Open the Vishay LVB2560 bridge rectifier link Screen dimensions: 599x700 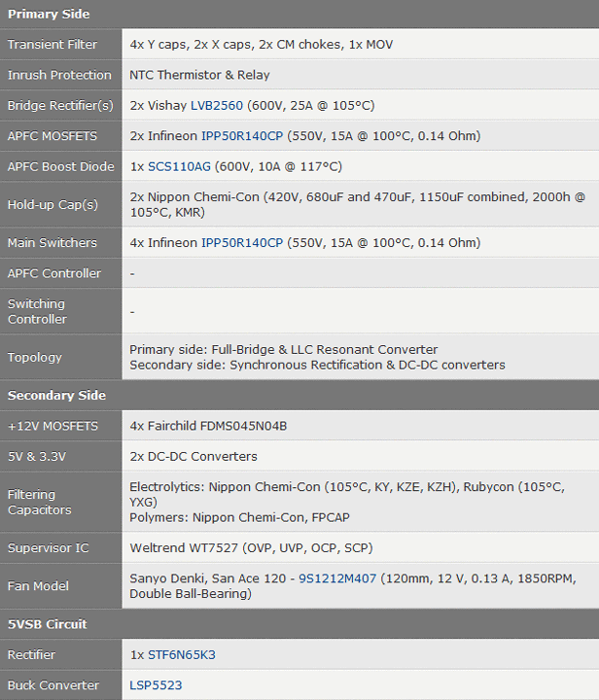pyautogui.click(x=217, y=105)
